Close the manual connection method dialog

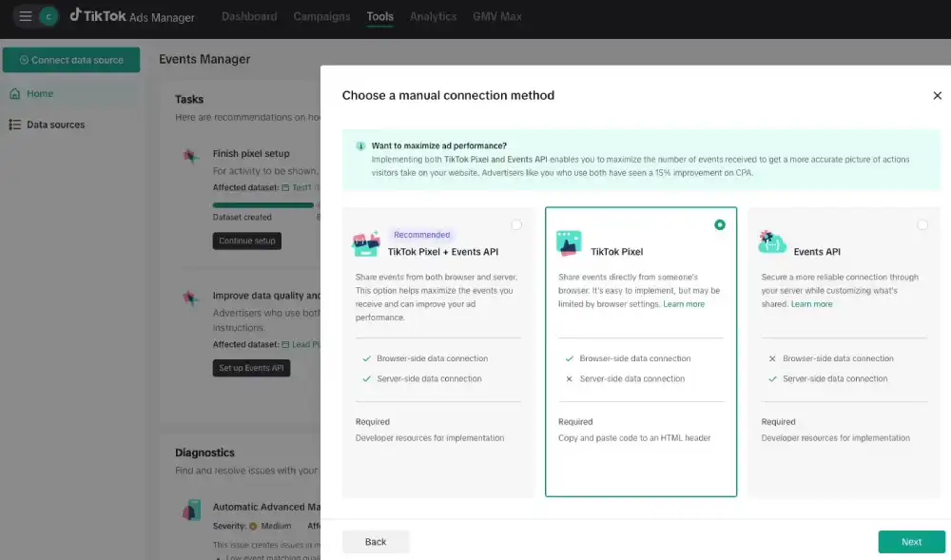point(937,96)
